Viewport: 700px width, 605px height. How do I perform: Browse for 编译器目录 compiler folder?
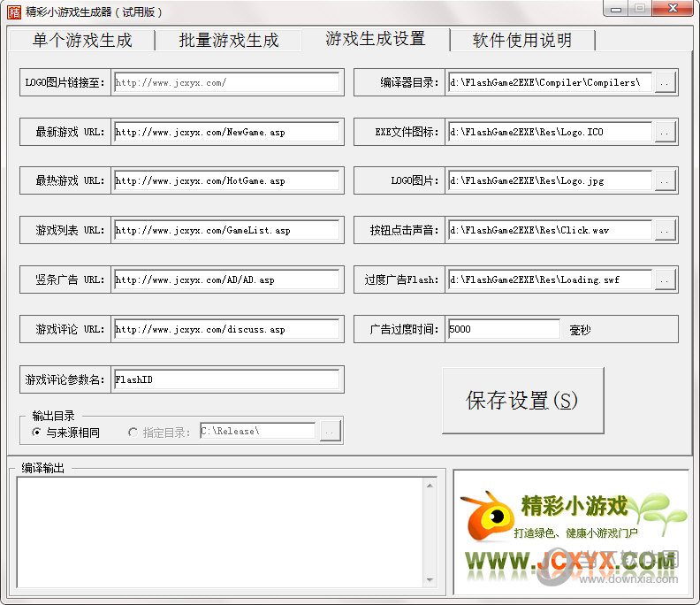(x=665, y=82)
